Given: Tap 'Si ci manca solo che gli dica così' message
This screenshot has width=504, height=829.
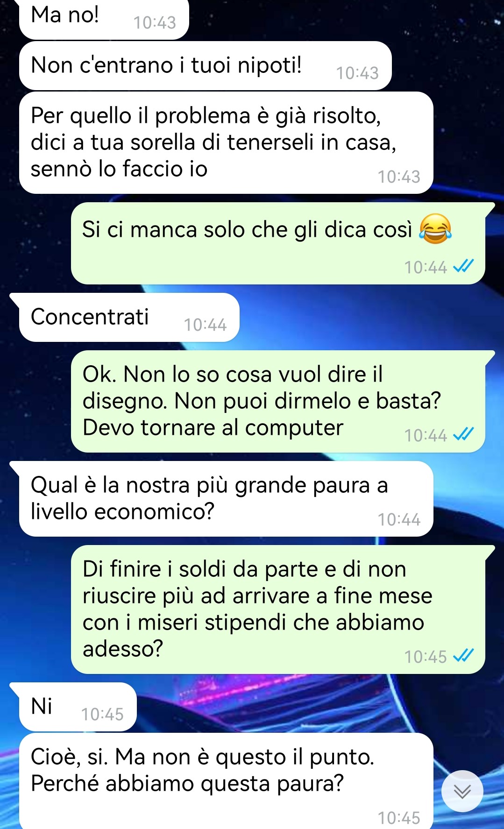Looking at the screenshot, I should pyautogui.click(x=278, y=243).
